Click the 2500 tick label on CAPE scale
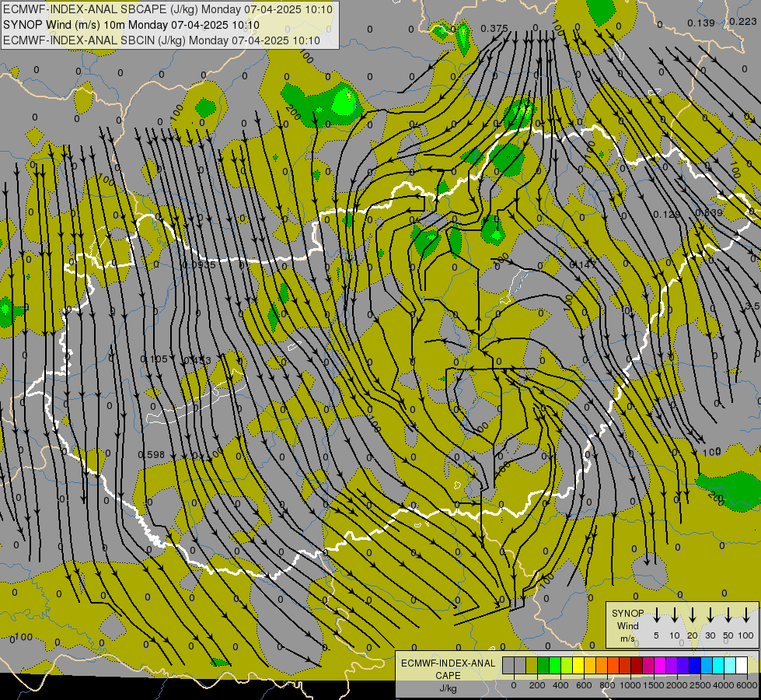Image resolution: width=761 pixels, height=700 pixels. pyautogui.click(x=700, y=685)
